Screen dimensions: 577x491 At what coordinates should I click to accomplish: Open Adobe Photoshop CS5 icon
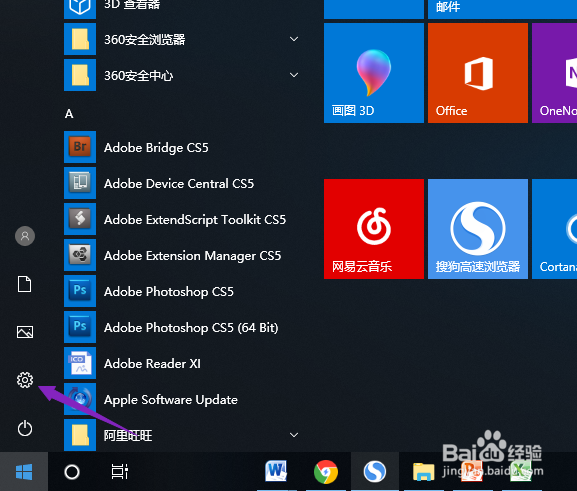tap(80, 291)
